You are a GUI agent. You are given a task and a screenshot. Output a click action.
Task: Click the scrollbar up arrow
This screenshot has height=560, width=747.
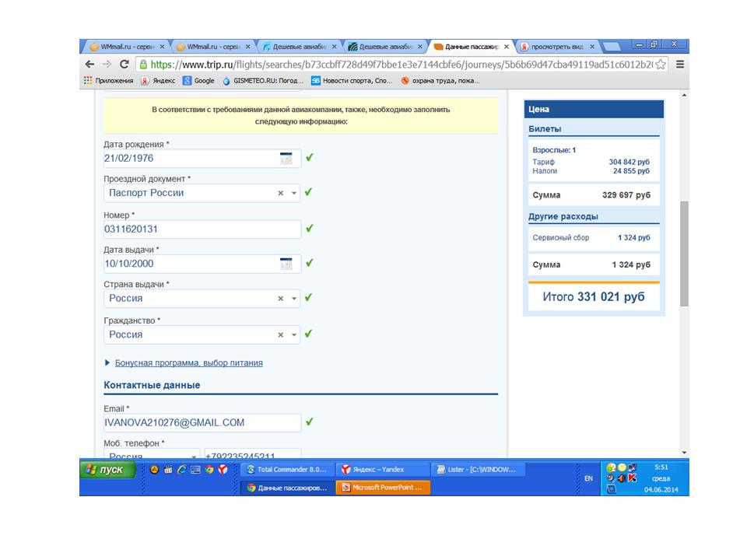click(684, 95)
